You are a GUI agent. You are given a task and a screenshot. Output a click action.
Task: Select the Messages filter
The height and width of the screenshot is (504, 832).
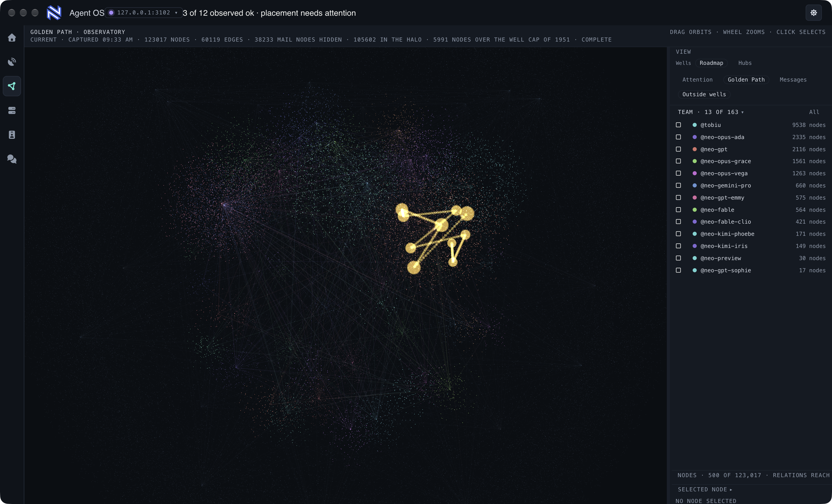point(793,80)
